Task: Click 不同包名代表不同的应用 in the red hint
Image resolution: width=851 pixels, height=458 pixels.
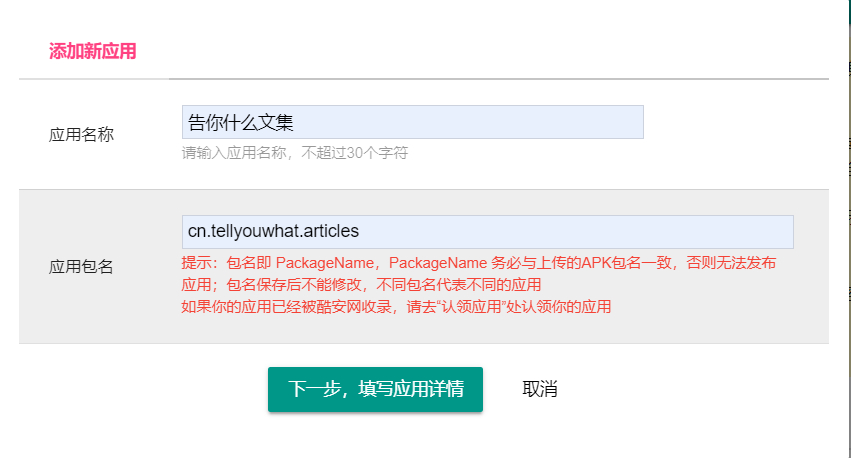Action: tap(459, 285)
